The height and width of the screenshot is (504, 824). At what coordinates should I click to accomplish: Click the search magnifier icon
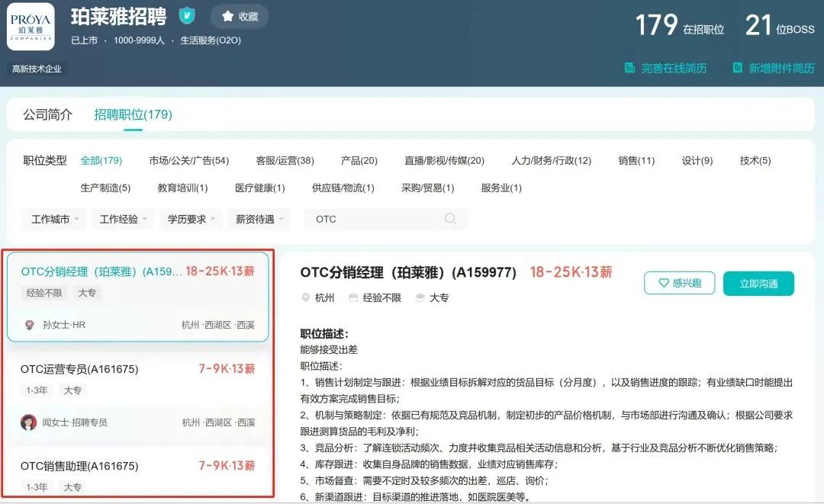450,218
